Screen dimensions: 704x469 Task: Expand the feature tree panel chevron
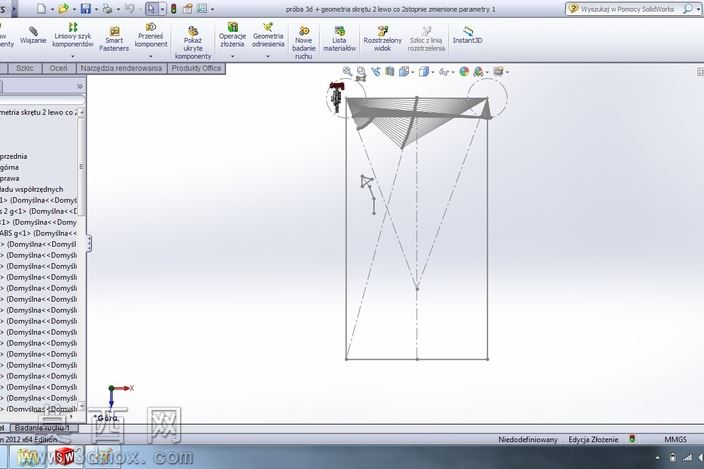tap(80, 86)
